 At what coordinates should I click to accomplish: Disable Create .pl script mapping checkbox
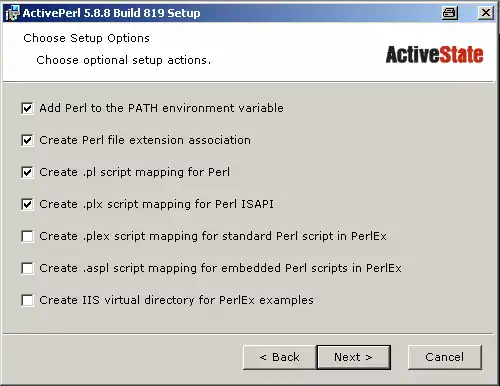(x=27, y=172)
